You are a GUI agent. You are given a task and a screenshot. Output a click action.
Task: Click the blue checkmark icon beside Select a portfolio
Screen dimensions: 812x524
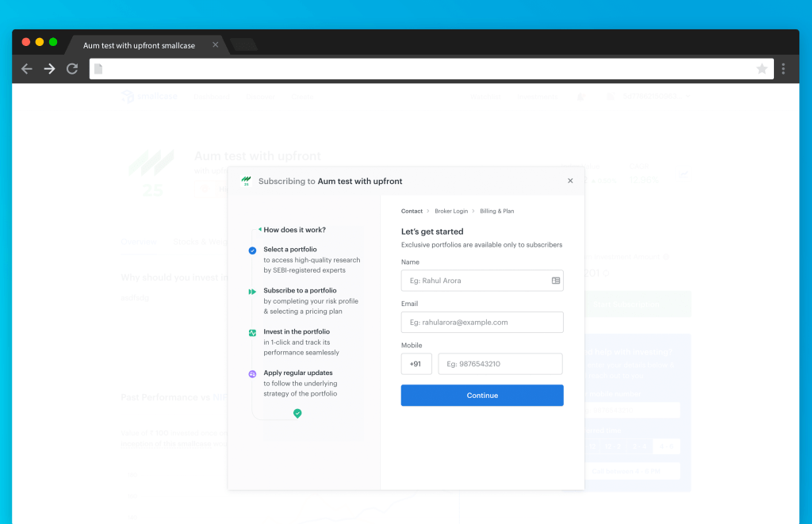(252, 250)
